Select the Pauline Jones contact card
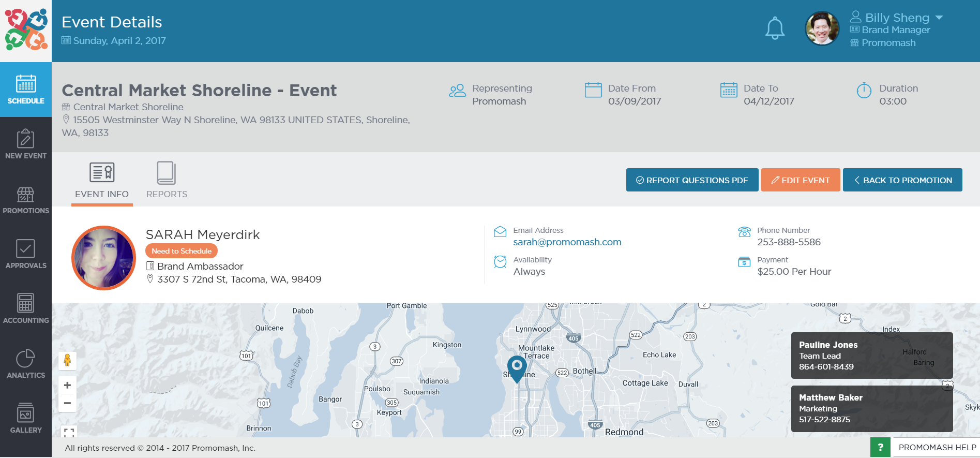 872,356
